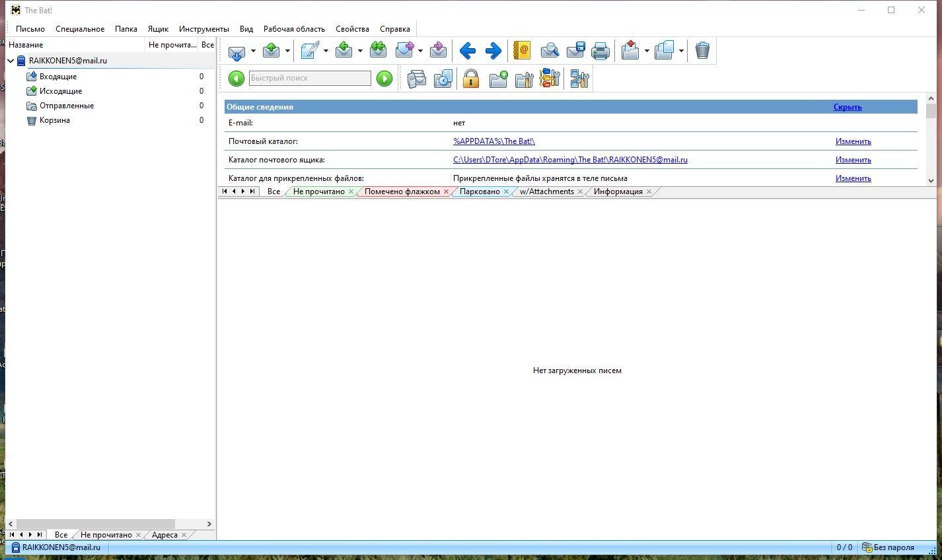Click the Move to folder icon
Screen dimensions: 942x560
[630, 51]
